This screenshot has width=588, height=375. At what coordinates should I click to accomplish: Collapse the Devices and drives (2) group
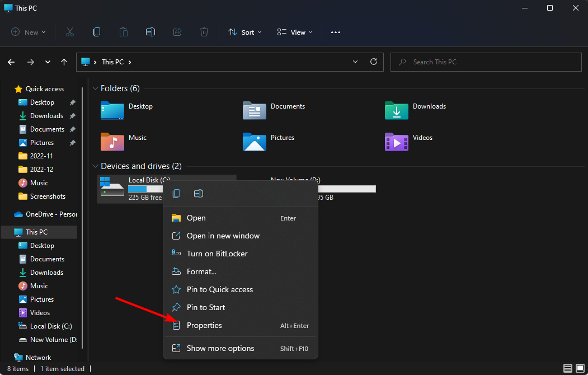point(95,166)
